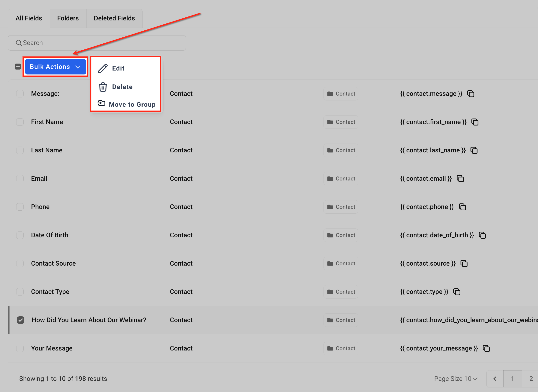Copy the contact.first_name key icon
This screenshot has height=392, width=538.
475,122
